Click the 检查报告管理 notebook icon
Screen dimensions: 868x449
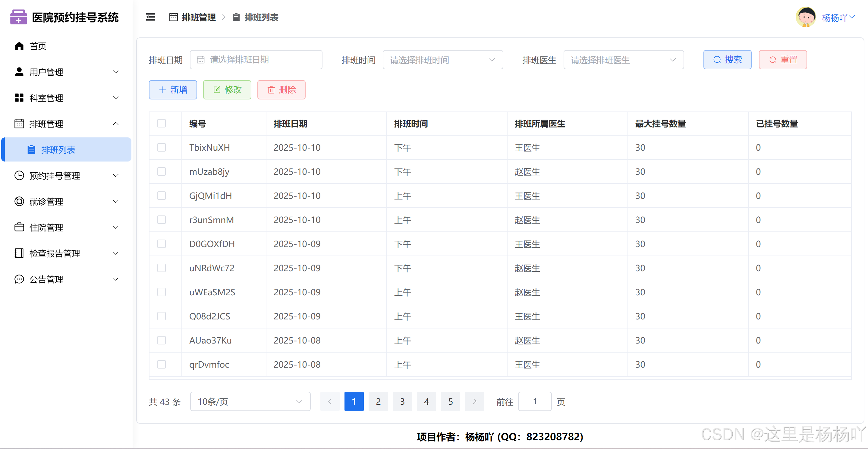tap(19, 253)
